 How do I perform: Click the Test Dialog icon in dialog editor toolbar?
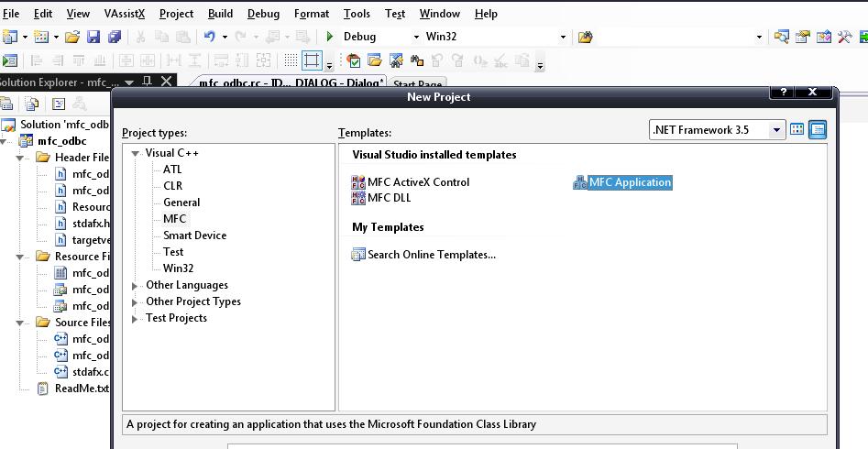pos(10,60)
